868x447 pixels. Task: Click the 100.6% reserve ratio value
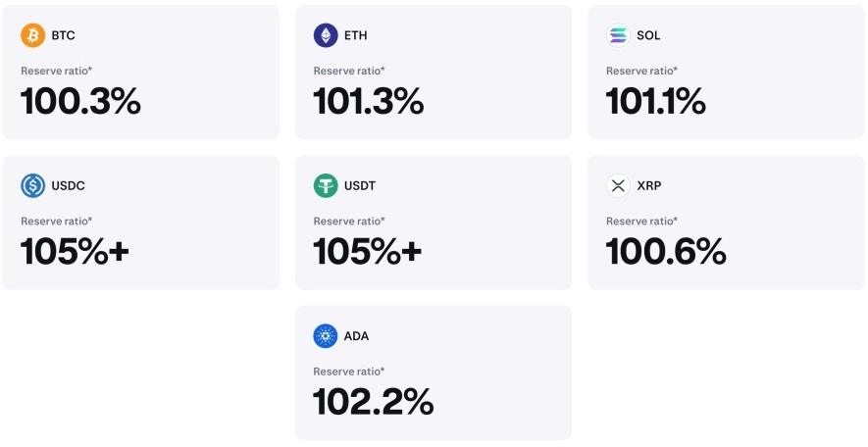click(x=666, y=252)
